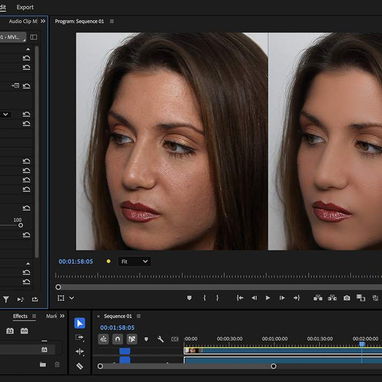The image size is (382, 382).
Task: Click the timeline timecode 00:01:58:05
Action: click(x=117, y=328)
